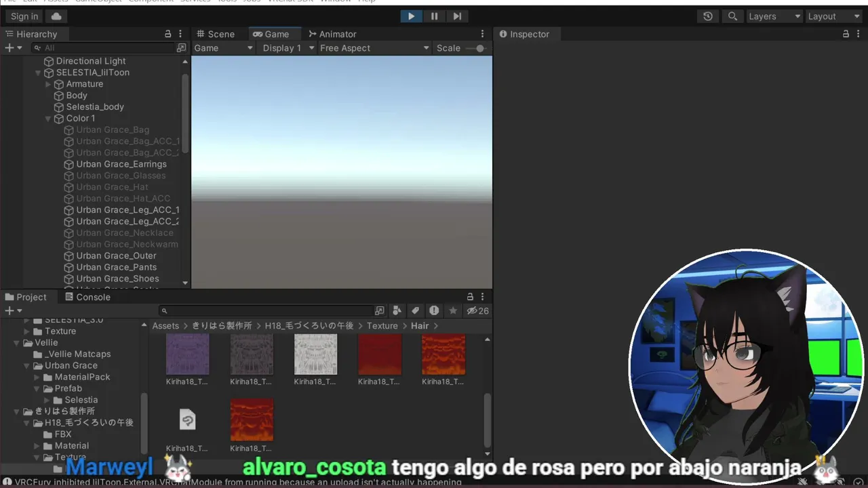The width and height of the screenshot is (868, 488).
Task: Focus the Project search field
Action: pyautogui.click(x=265, y=310)
